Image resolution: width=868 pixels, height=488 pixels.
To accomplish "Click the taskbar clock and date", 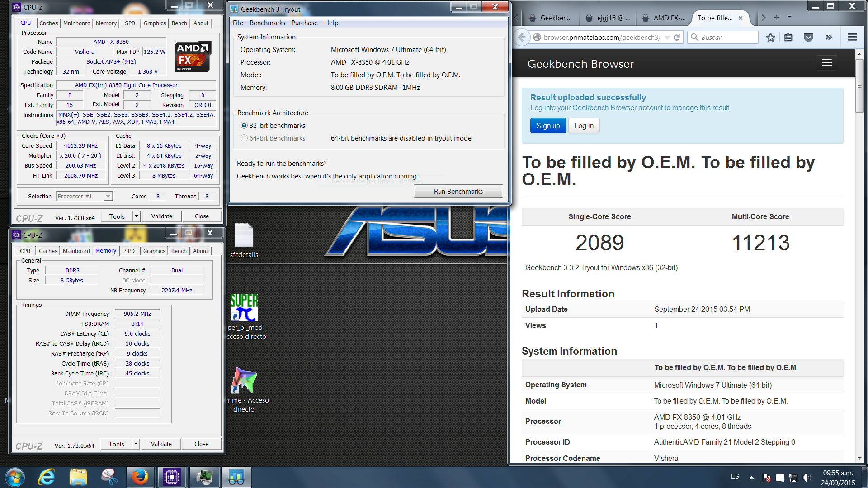I will 838,478.
